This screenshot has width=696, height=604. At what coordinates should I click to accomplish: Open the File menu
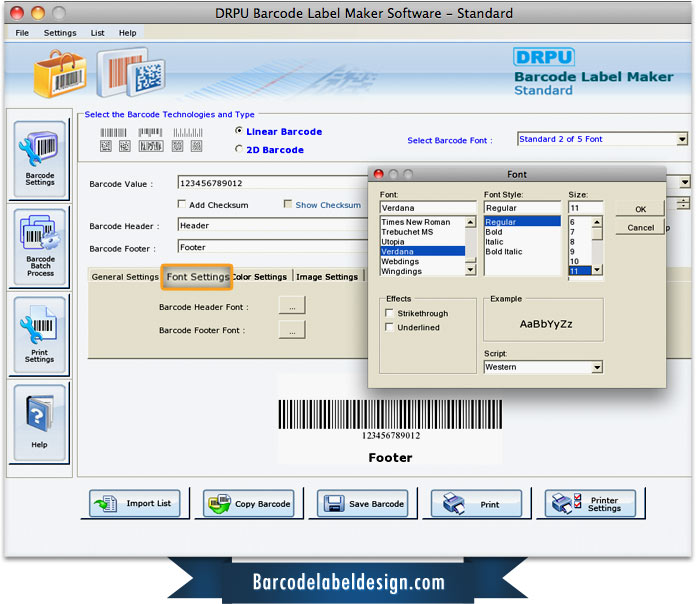coord(22,33)
